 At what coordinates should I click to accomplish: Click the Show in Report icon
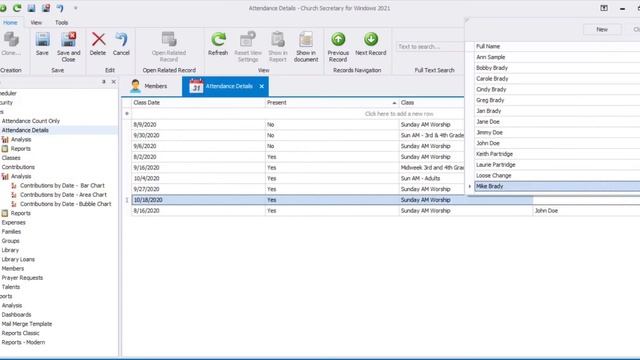pos(278,40)
